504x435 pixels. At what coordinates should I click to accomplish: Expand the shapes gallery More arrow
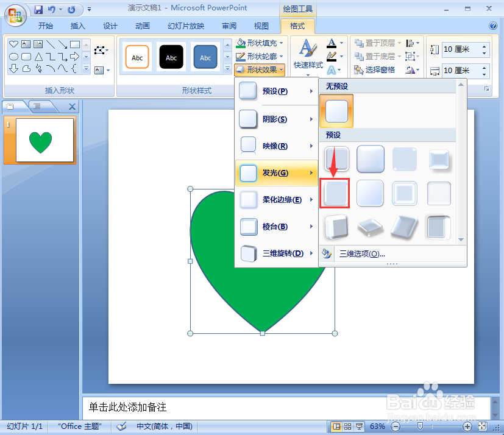tap(86, 68)
